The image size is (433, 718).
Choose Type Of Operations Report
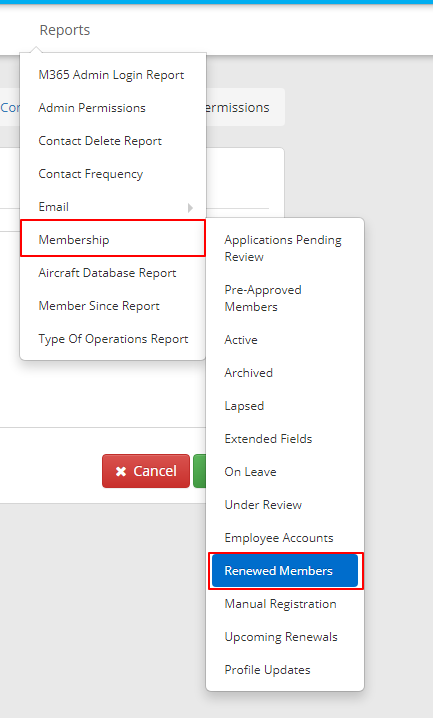113,338
